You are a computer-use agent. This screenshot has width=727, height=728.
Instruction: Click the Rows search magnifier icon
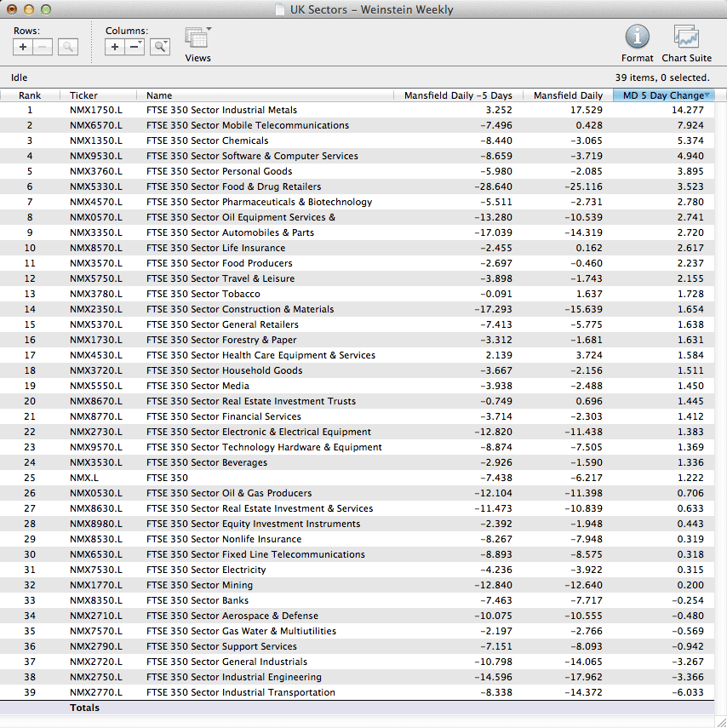pyautogui.click(x=68, y=47)
